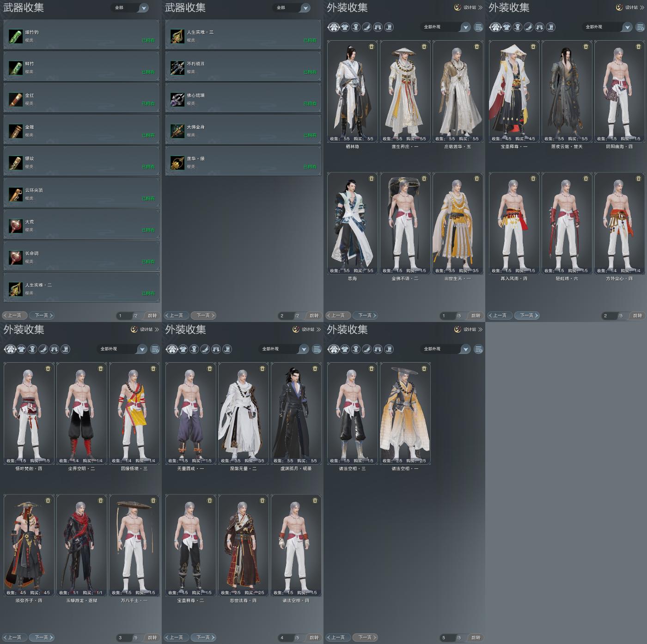Click the trash icon on the 金佛不语·二 card

coord(424,178)
